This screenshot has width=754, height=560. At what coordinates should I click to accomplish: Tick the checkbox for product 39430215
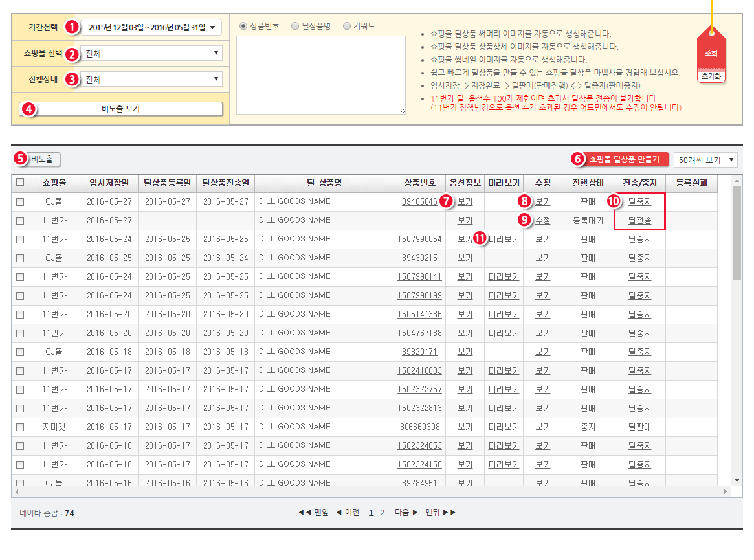click(x=19, y=258)
